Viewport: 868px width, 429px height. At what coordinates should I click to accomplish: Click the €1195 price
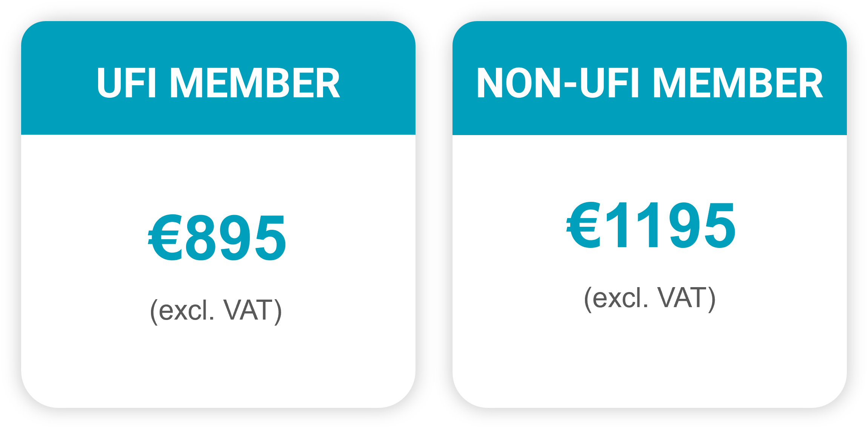(x=651, y=225)
